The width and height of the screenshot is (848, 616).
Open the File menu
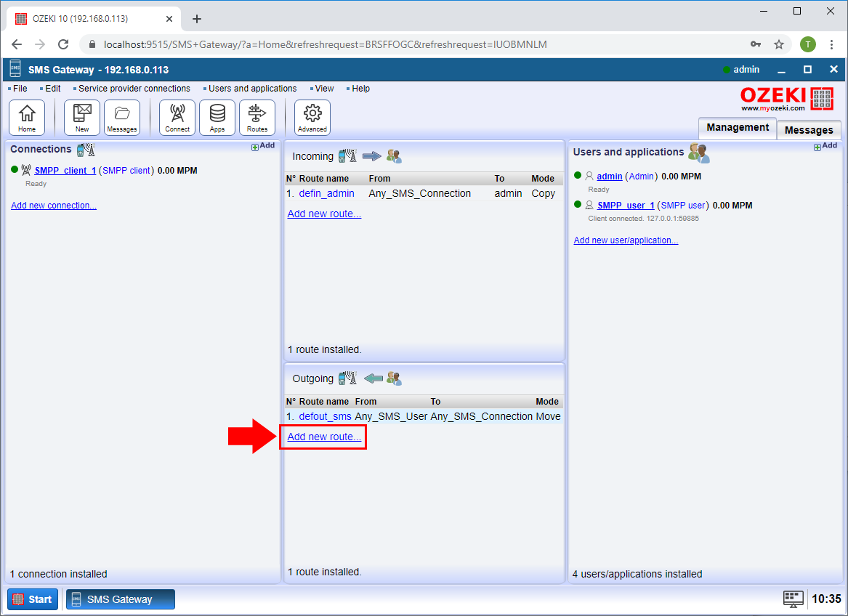click(x=20, y=89)
